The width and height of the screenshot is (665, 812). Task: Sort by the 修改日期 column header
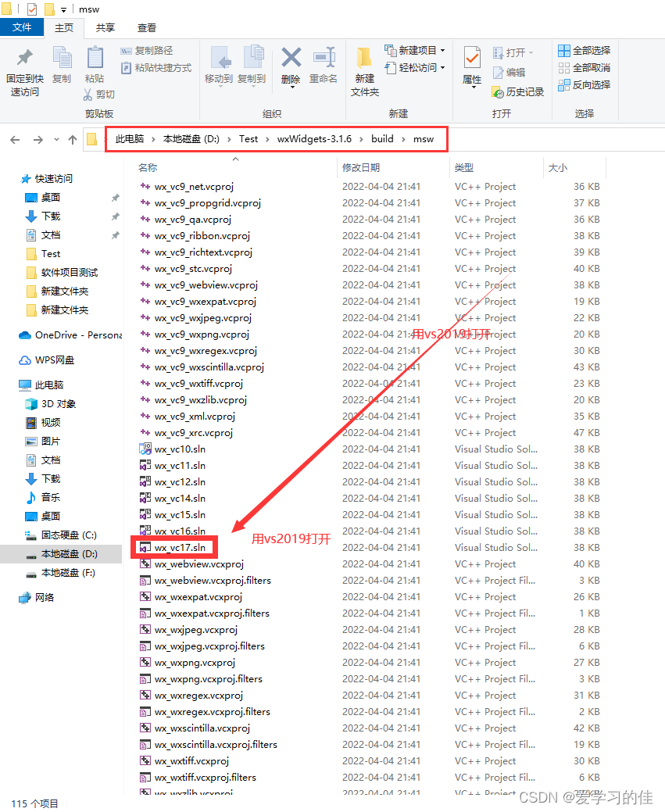(361, 168)
